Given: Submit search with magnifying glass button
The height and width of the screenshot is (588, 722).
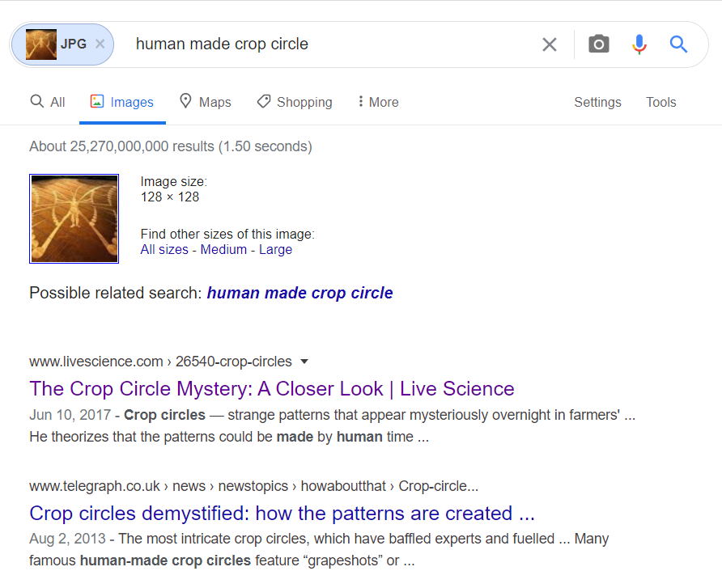Looking at the screenshot, I should click(x=678, y=44).
